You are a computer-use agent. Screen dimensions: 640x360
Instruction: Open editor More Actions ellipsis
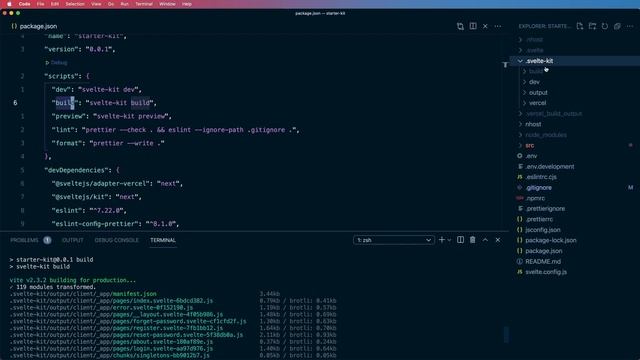(498, 26)
